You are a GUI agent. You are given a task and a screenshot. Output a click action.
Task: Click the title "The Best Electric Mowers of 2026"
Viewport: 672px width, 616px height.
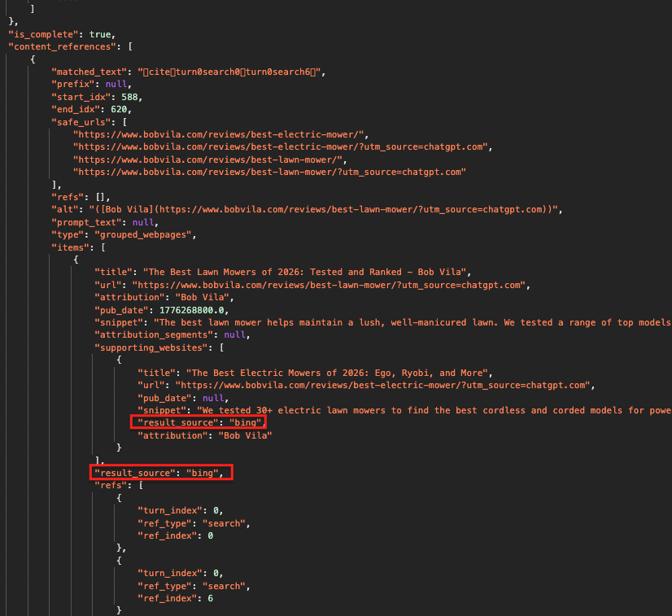coord(339,373)
